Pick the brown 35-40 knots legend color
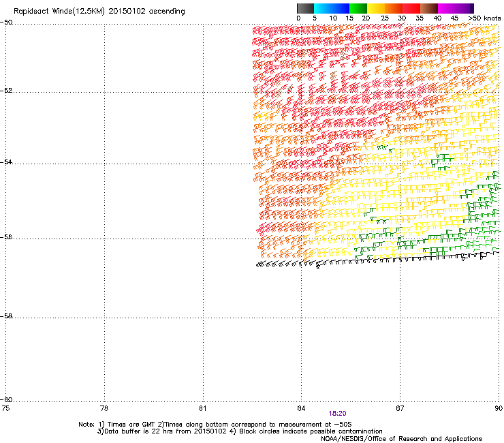Viewport: 504px width, 443px height. click(x=429, y=8)
